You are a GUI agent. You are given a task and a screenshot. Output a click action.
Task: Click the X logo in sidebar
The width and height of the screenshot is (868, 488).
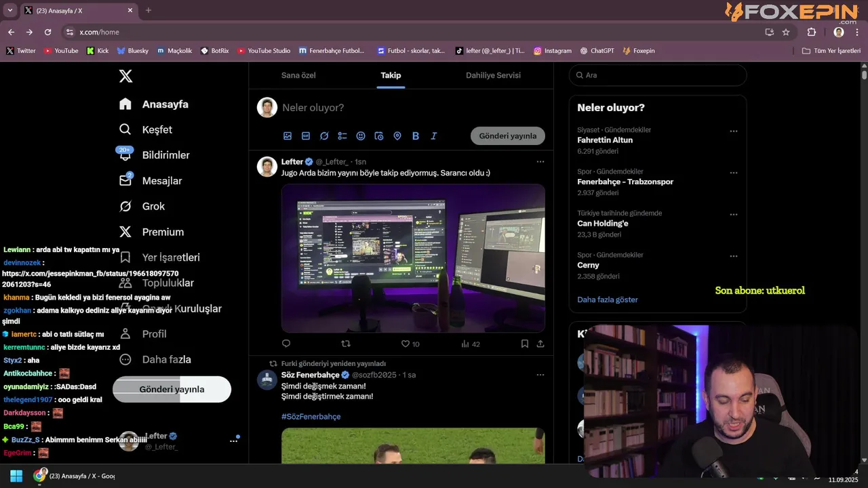[x=125, y=76]
